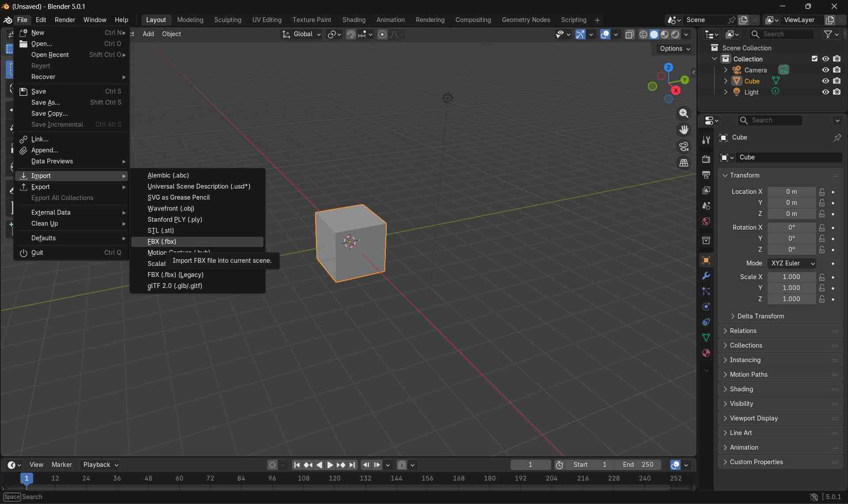Hide the Light object with its eye toggle

[825, 91]
